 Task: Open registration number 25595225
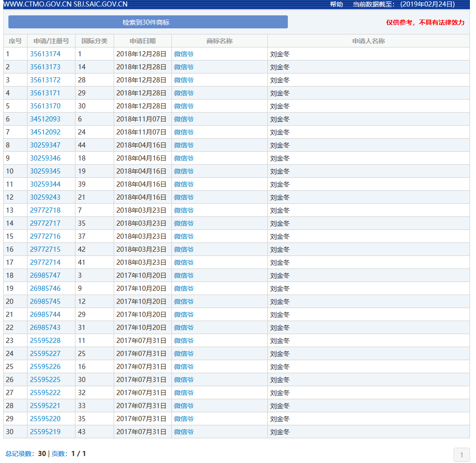45,380
